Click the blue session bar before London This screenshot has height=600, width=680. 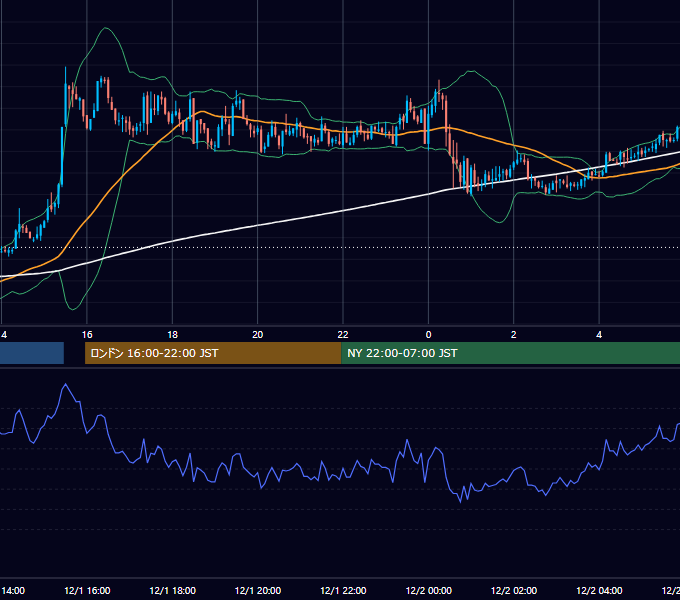(32, 353)
